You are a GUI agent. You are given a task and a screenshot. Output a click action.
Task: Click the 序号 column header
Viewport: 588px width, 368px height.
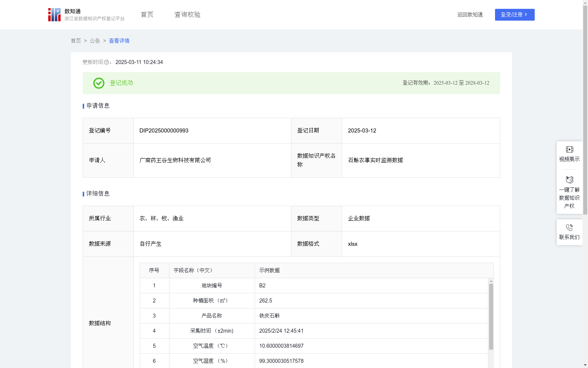154,270
